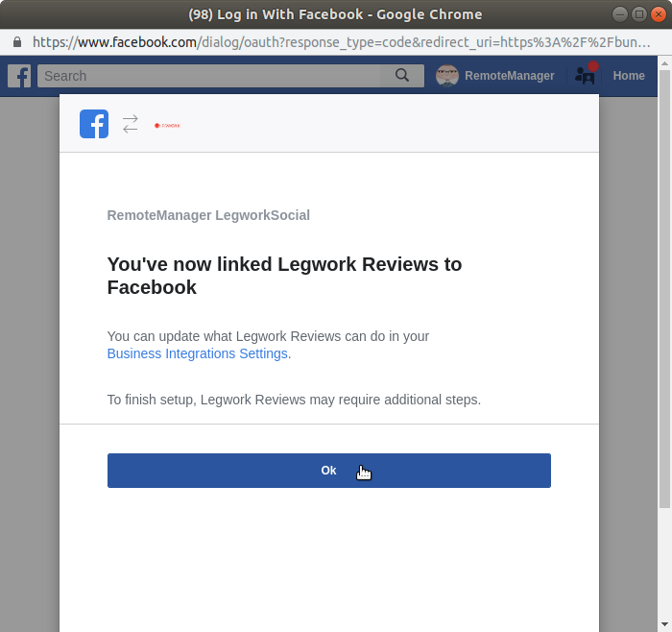
Task: Go to the RemoteManager profile name
Action: [x=509, y=76]
